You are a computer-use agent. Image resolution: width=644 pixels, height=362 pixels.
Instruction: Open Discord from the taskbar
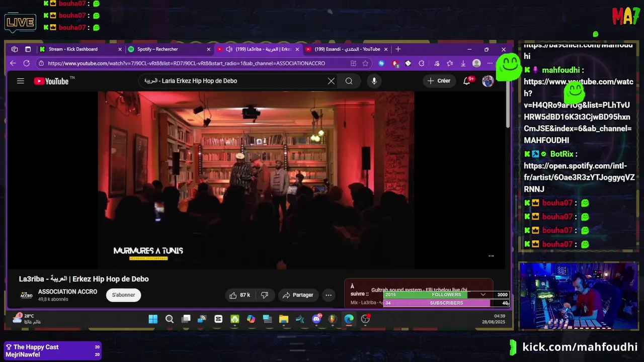(x=316, y=319)
